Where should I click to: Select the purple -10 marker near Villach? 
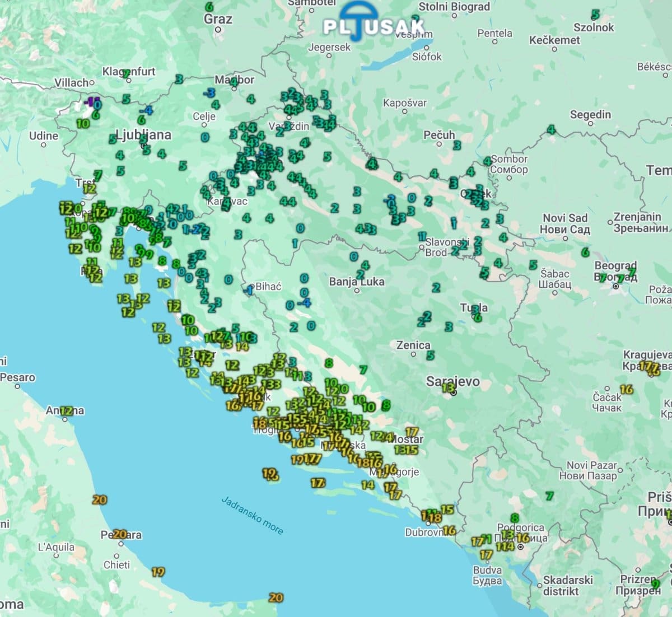(90, 102)
